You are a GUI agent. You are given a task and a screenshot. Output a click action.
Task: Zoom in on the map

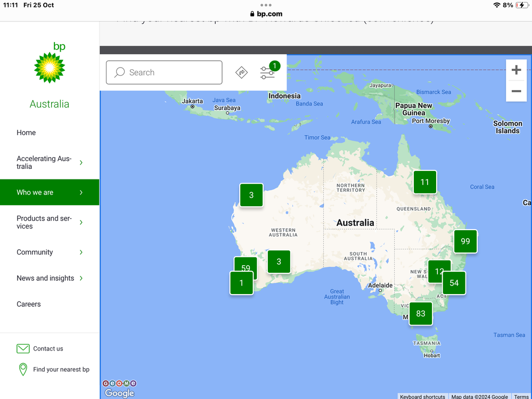(516, 70)
